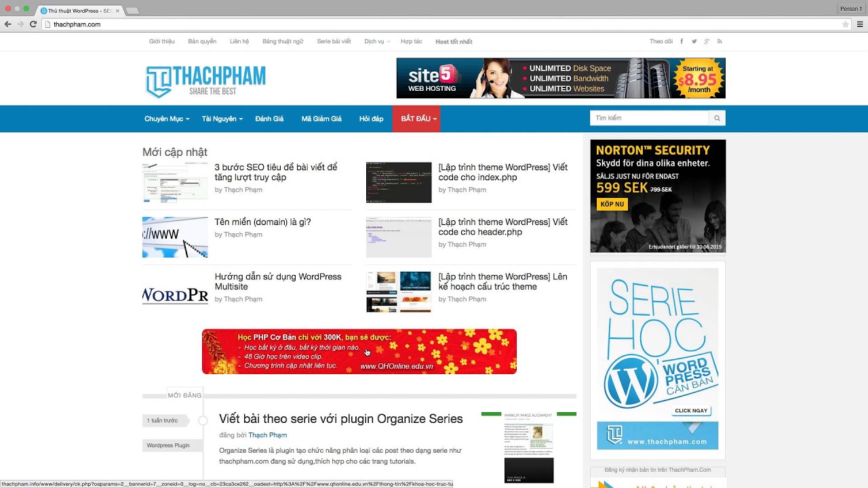Expand the red BẮT ĐẦU dropdown

point(416,119)
